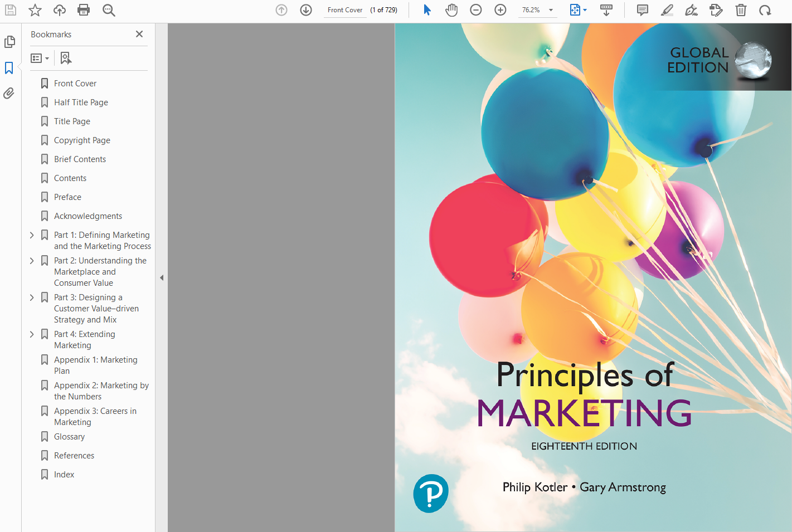Open bookmark options dropdown menu

pos(40,58)
